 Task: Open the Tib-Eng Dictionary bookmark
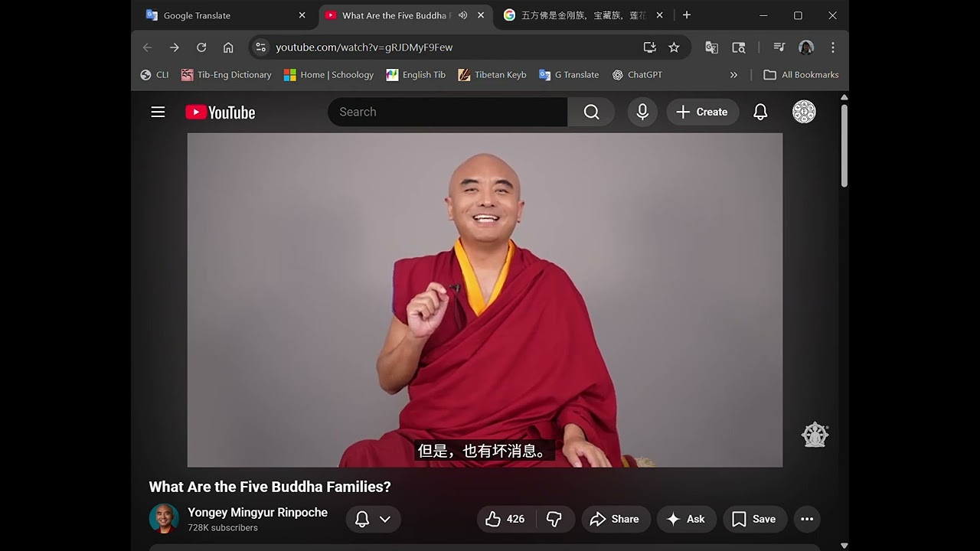pos(227,75)
